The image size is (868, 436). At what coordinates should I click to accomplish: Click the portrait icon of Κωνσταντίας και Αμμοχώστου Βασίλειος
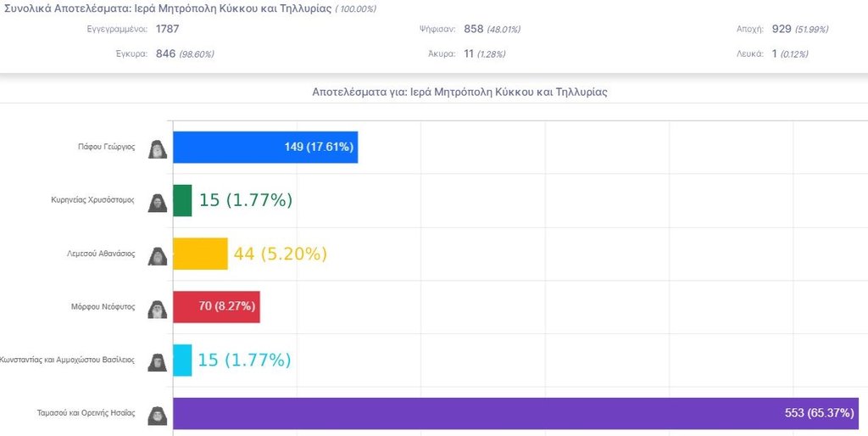coord(157,362)
